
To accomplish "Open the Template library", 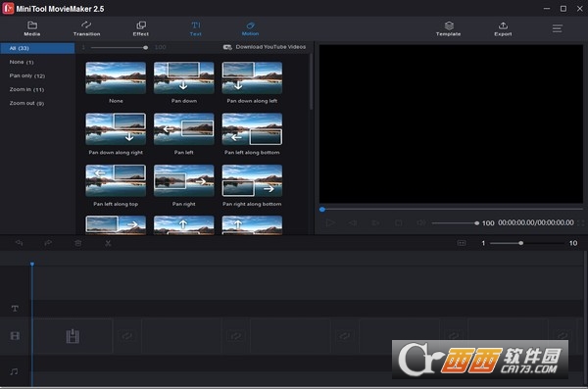I will (x=449, y=28).
